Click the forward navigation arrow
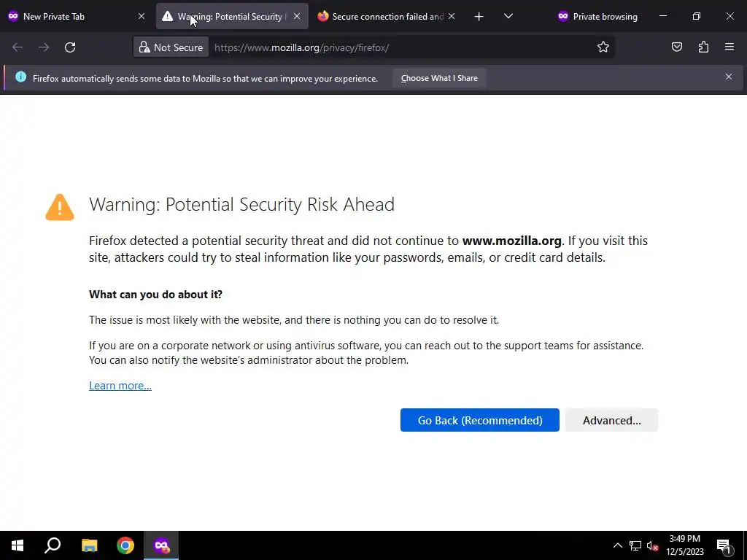Screen dimensions: 747x560 coord(44,47)
